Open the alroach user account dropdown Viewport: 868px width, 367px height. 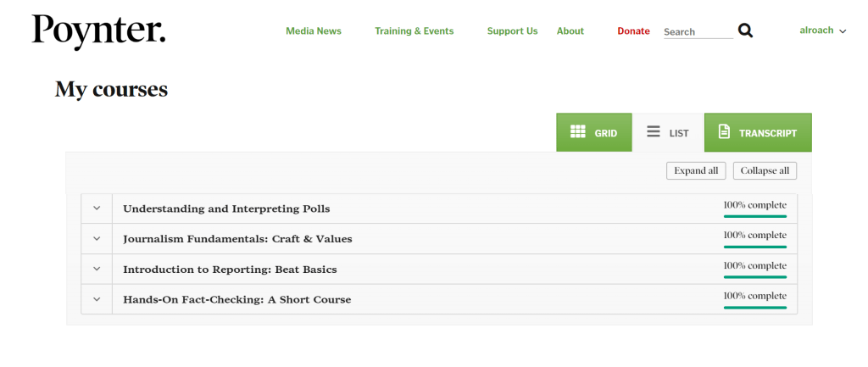[822, 31]
